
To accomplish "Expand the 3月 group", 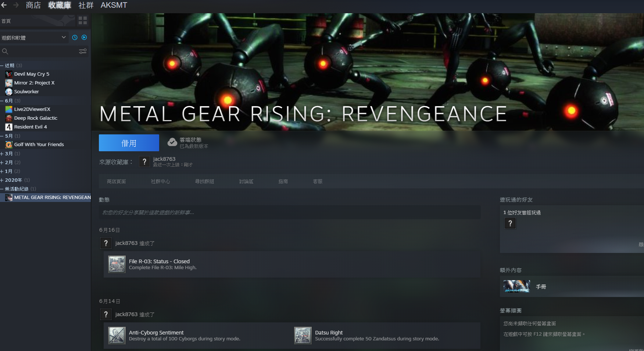I will tap(9, 153).
